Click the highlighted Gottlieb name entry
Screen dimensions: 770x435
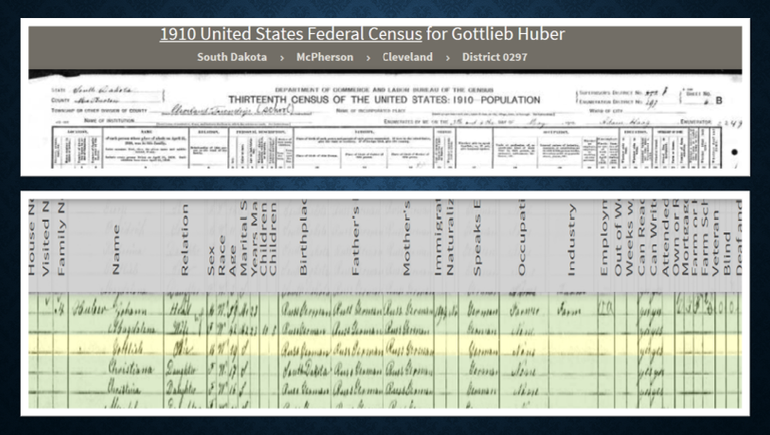(128, 349)
